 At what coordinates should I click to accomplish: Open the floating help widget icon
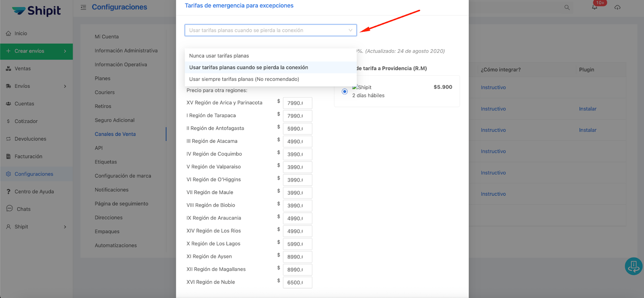(x=633, y=266)
